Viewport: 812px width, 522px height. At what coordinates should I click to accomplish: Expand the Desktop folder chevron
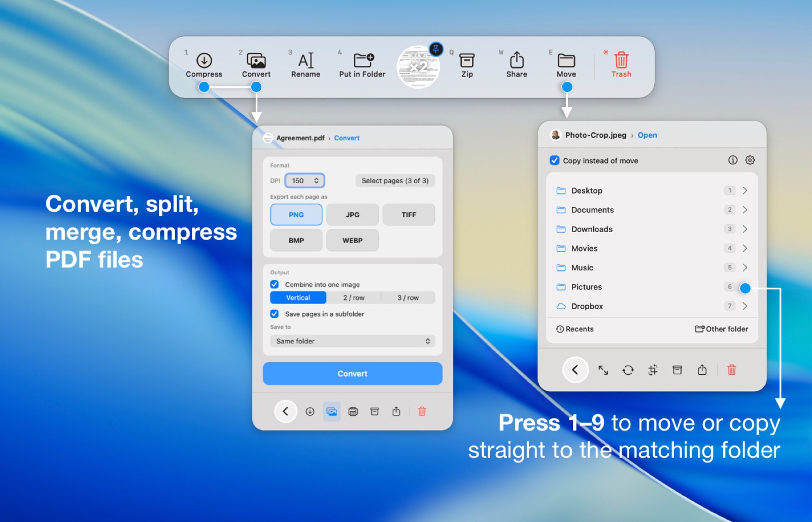745,190
